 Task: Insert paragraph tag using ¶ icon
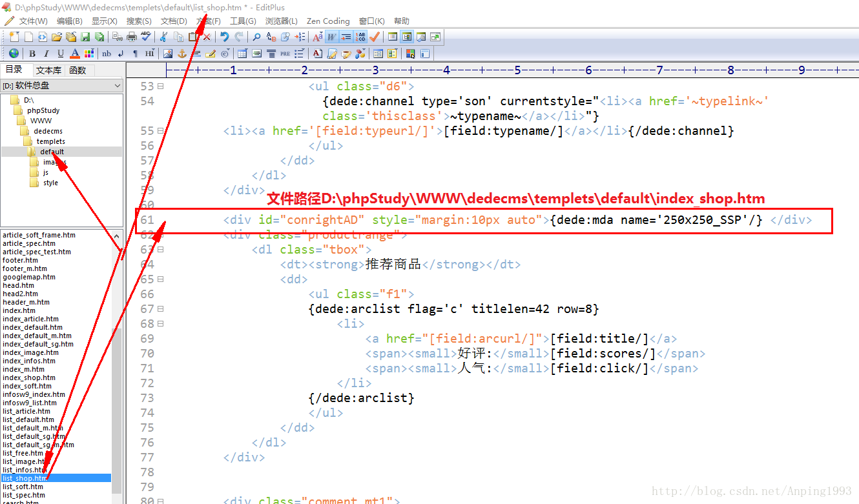point(135,54)
